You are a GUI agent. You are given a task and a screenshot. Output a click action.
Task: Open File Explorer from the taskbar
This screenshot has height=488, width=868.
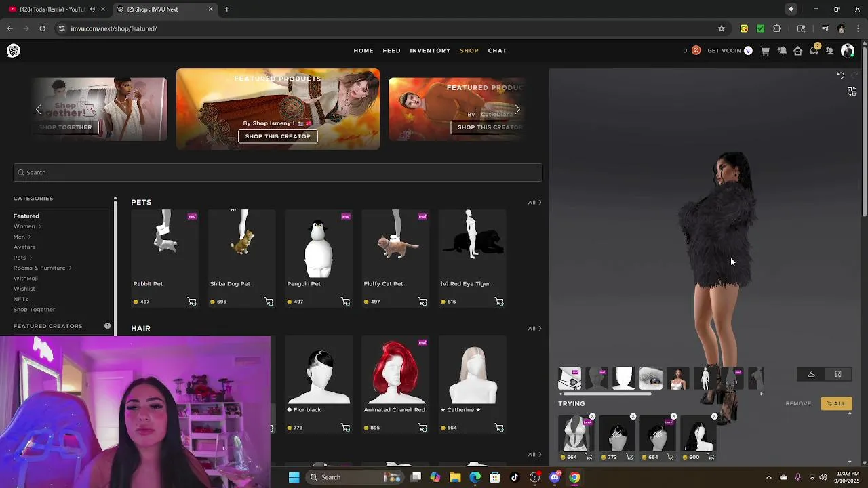pos(455,477)
